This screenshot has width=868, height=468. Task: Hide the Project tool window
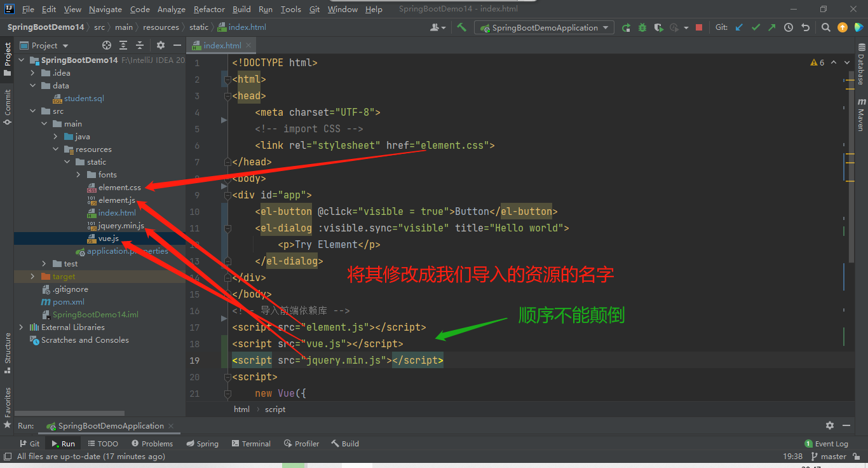(x=176, y=45)
